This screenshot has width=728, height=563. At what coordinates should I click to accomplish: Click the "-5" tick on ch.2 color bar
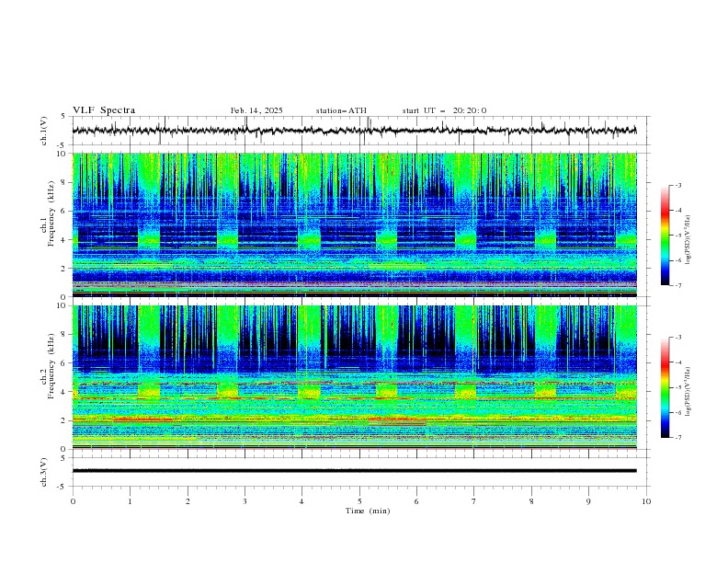point(677,387)
